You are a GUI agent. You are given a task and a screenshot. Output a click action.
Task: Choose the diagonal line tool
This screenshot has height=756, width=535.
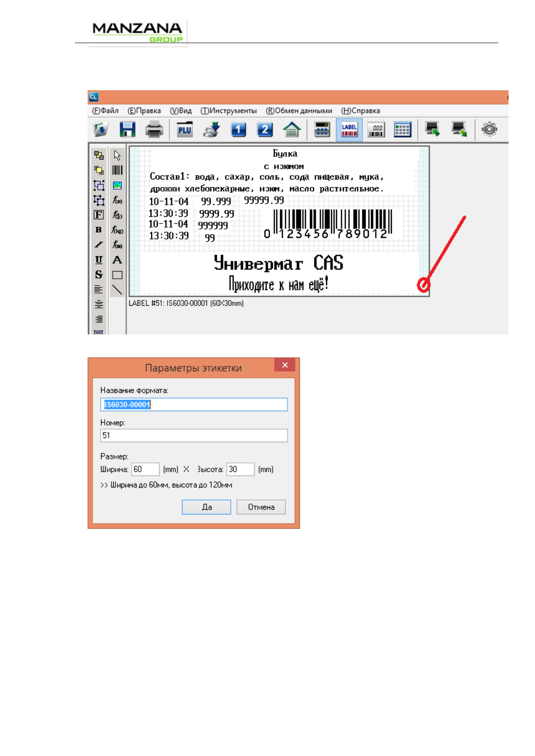(117, 290)
